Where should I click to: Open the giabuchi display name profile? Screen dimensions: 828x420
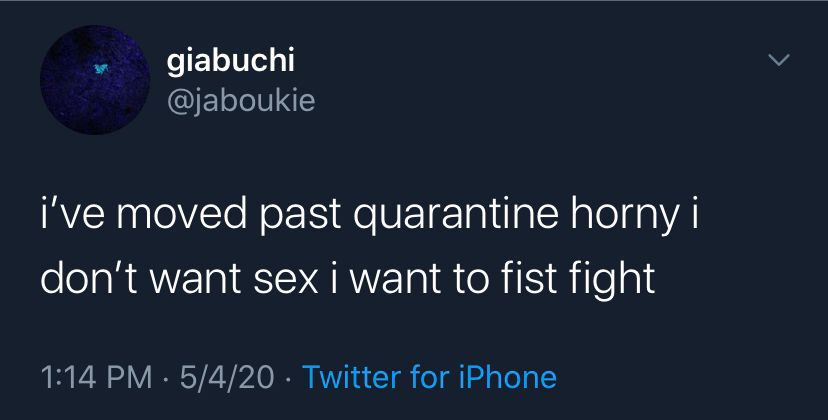point(229,61)
